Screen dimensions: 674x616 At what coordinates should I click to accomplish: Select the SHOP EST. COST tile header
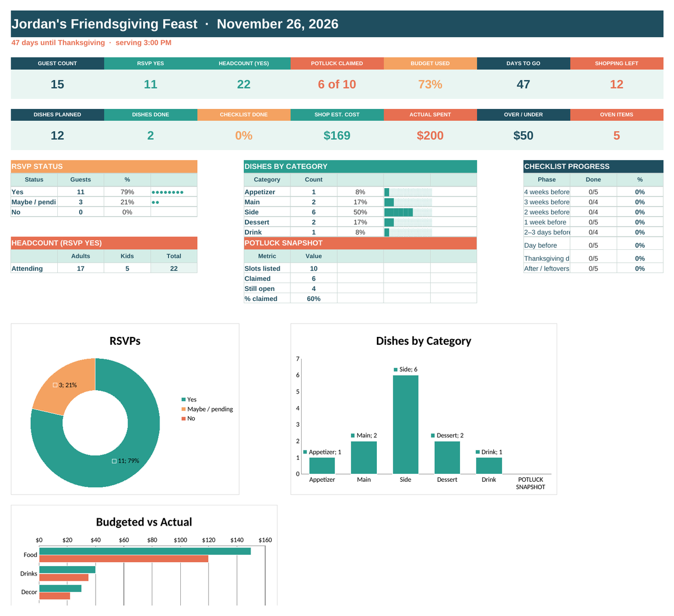337,115
